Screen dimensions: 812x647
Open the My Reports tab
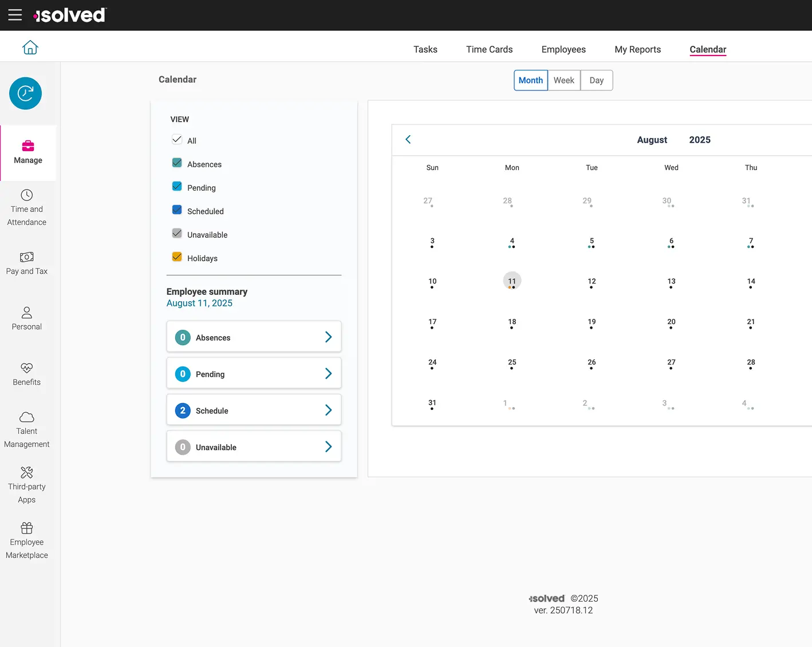click(x=637, y=49)
